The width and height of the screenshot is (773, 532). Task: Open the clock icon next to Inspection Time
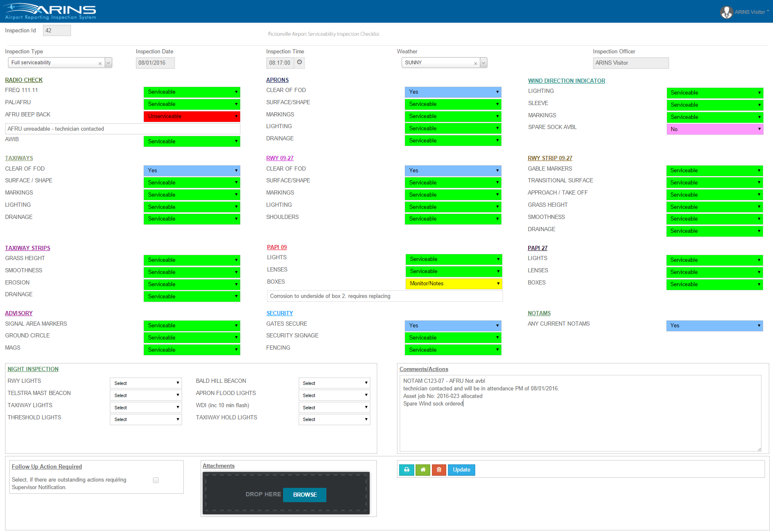tap(299, 63)
